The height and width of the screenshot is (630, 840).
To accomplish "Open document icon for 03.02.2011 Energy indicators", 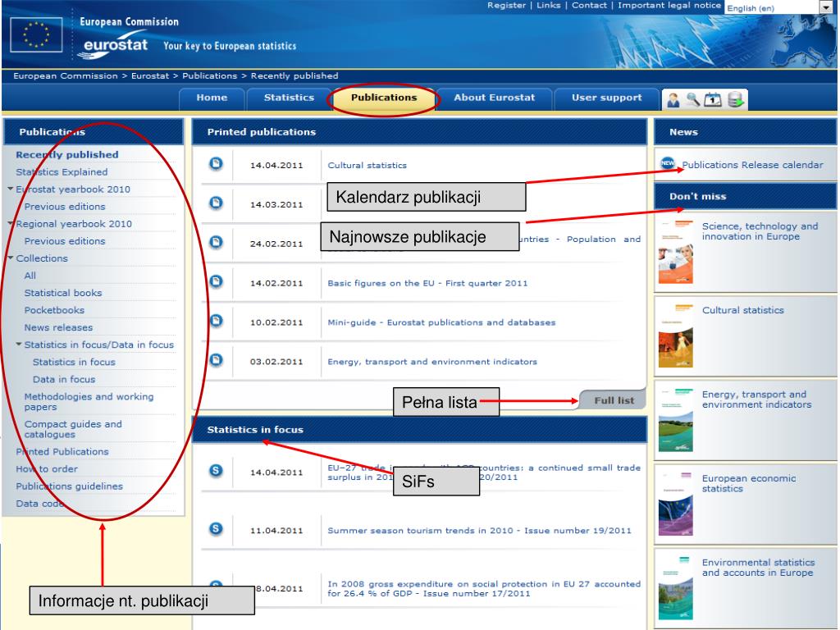I will click(216, 359).
